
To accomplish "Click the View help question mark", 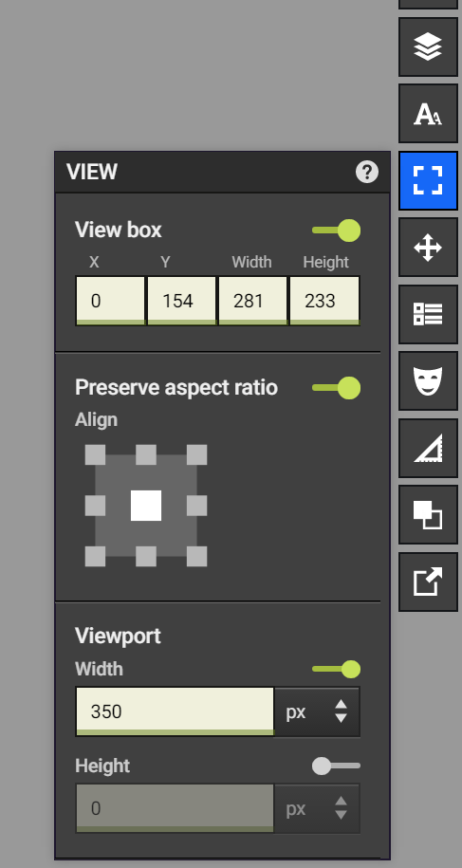I will 367,172.
